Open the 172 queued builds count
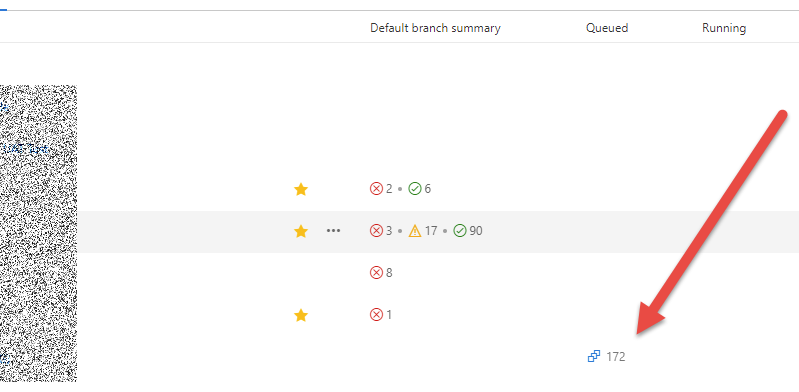799x392 pixels. coord(616,357)
